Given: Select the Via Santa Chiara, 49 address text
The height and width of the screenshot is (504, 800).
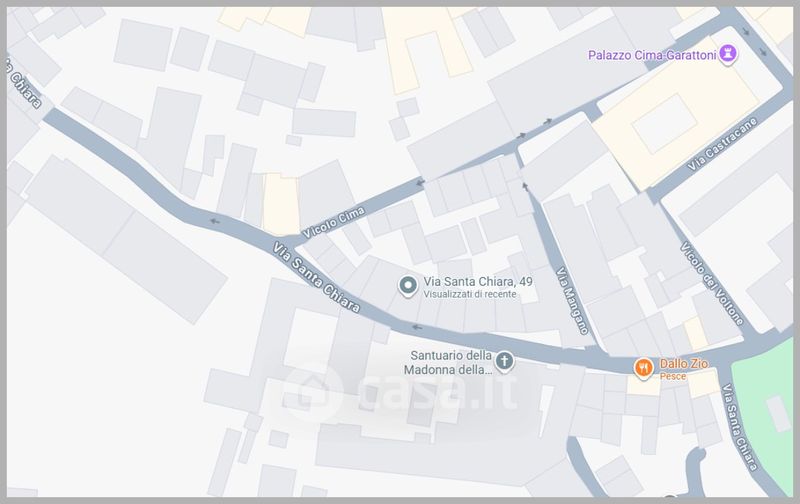Looking at the screenshot, I should coord(478,281).
